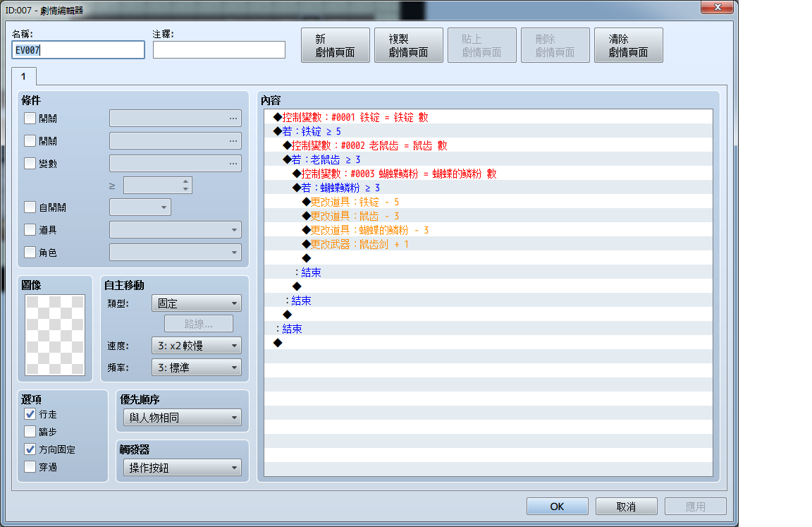812x527 pixels.
Task: Click the 名稱 field containing EV007
Action: [78, 50]
